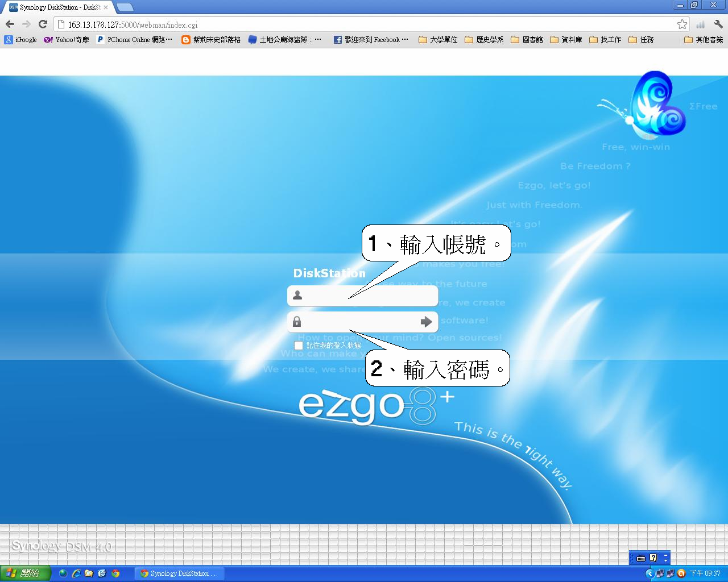
Task: Click the browser forward arrow
Action: (26, 24)
